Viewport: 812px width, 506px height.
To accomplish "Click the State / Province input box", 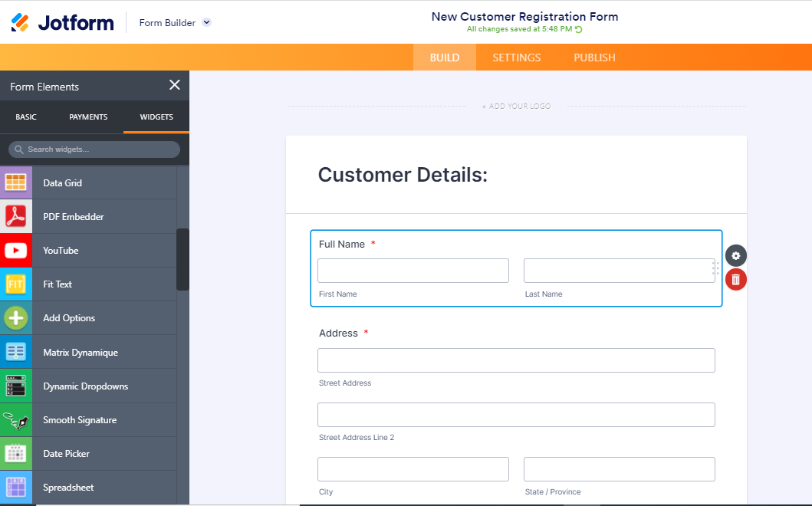I will pyautogui.click(x=620, y=468).
